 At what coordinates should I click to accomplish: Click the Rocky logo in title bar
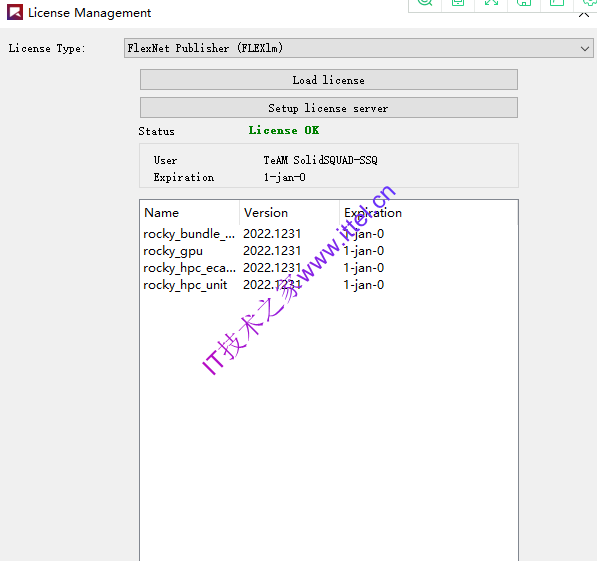point(15,12)
